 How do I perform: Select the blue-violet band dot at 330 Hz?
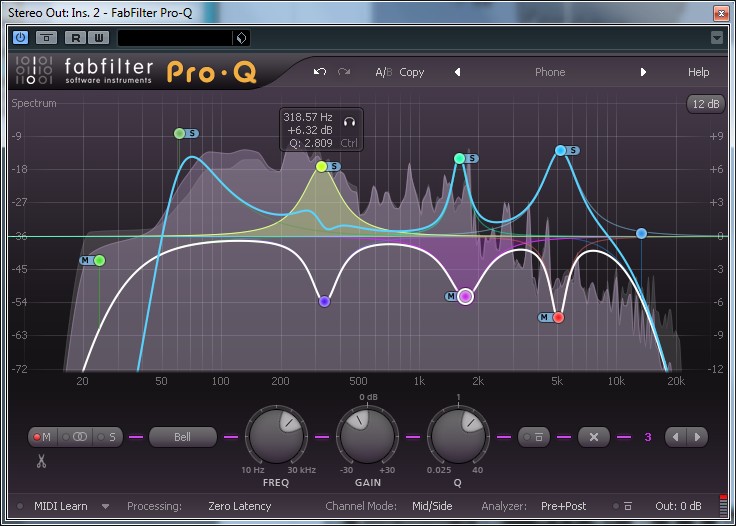click(324, 301)
